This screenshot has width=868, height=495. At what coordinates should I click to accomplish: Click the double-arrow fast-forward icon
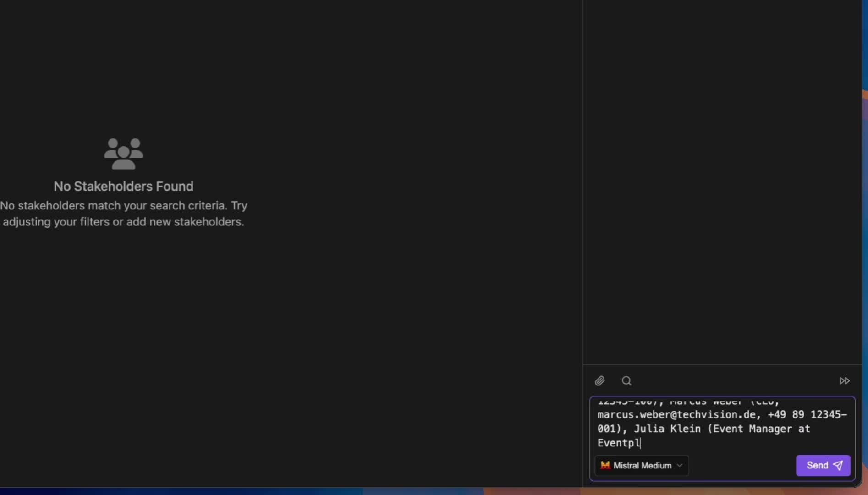tap(844, 381)
